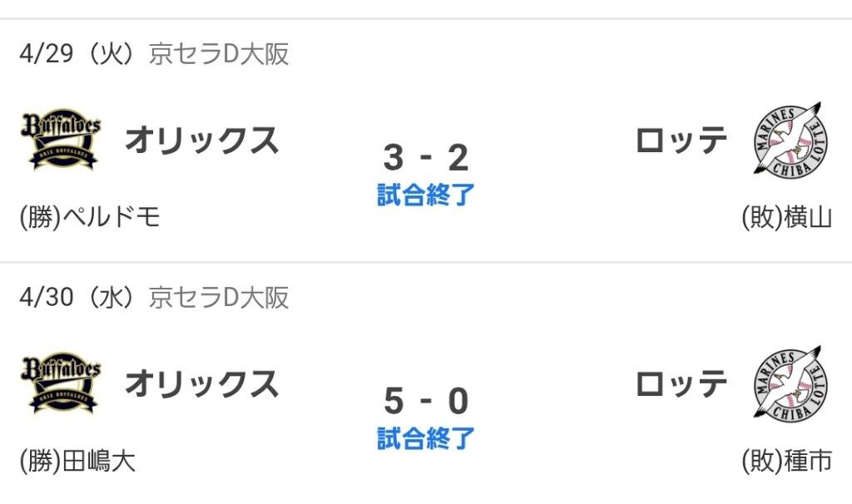
Task: Click the 5 - 0 score
Action: click(426, 401)
